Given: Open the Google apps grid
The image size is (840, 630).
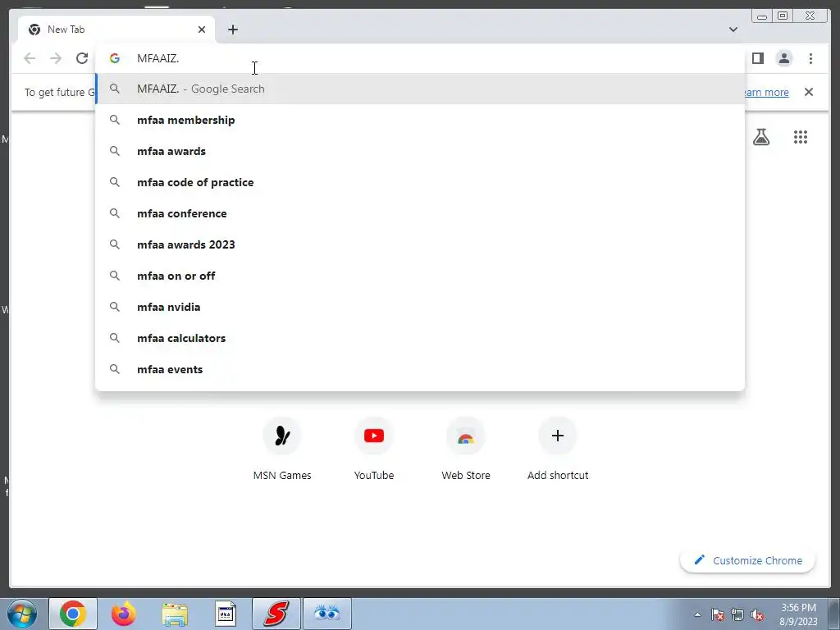Looking at the screenshot, I should [x=801, y=137].
